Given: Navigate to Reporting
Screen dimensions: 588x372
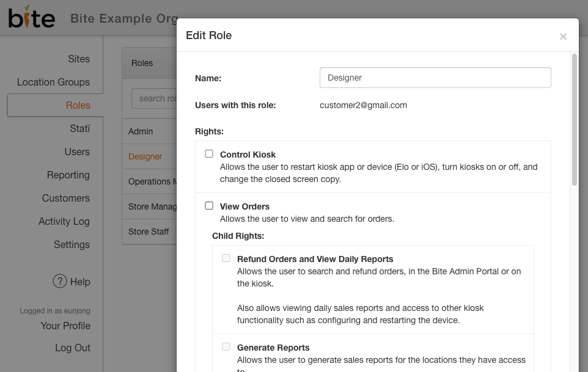Looking at the screenshot, I should 68,175.
